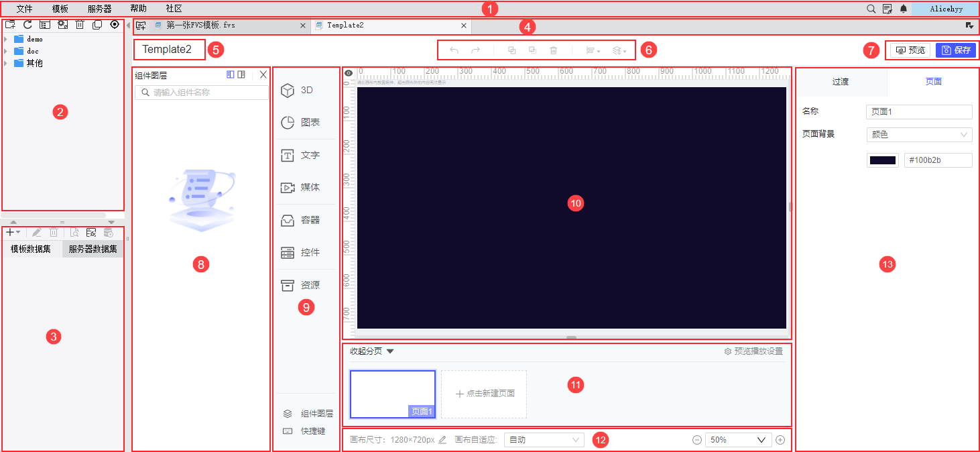Viewport: 980px width, 452px height.
Task: Open the 帮助 menu
Action: pos(138,9)
